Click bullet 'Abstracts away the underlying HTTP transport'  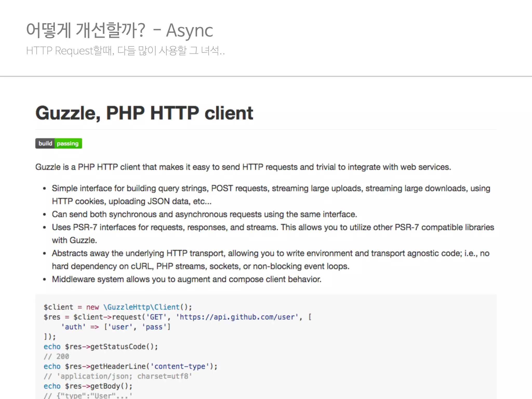(270, 253)
